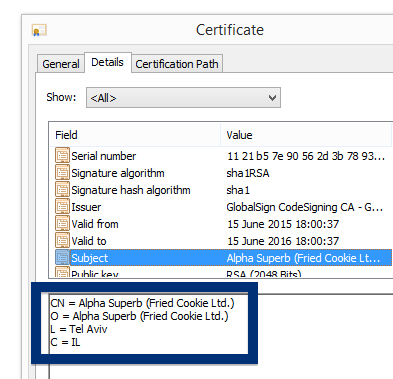Click the Subject field icon
The width and height of the screenshot is (393, 379).
point(62,258)
